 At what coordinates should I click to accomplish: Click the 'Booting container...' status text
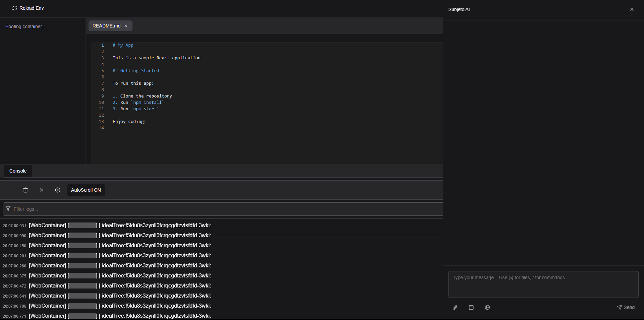coord(25,26)
